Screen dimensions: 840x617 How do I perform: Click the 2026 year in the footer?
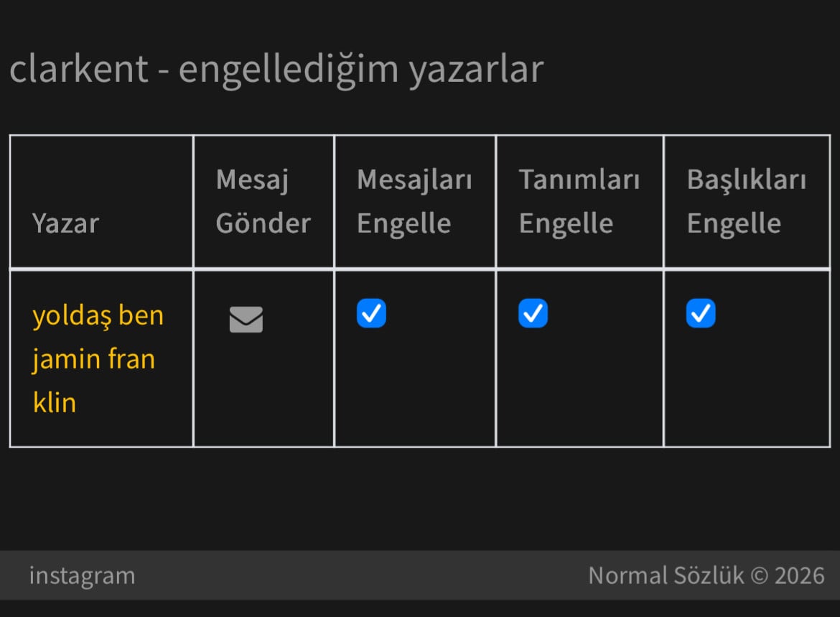[x=799, y=575]
